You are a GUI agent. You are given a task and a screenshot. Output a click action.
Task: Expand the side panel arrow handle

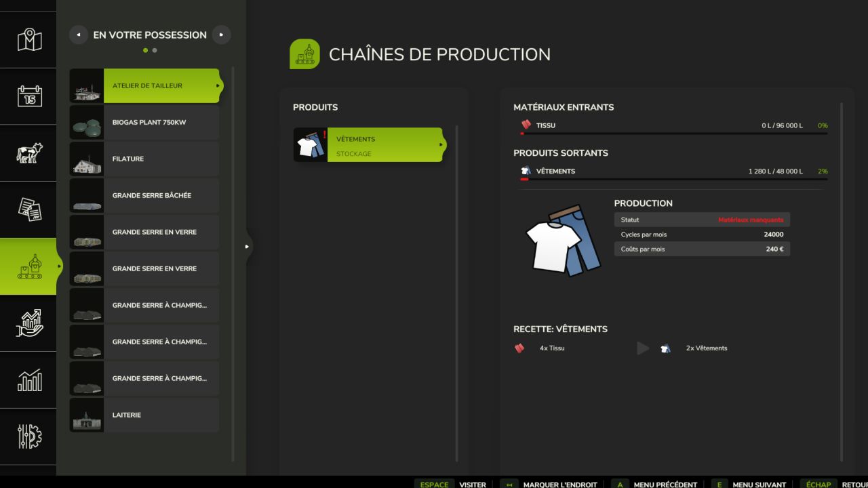pos(247,246)
